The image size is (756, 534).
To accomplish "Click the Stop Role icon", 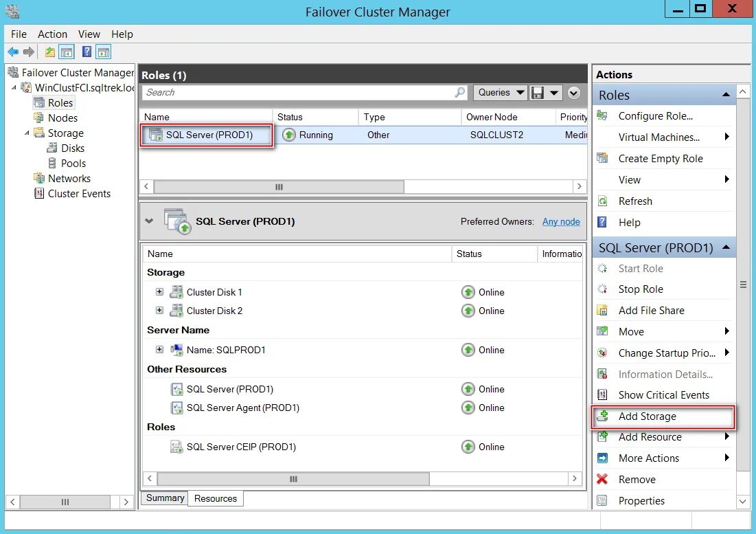I will [x=602, y=289].
